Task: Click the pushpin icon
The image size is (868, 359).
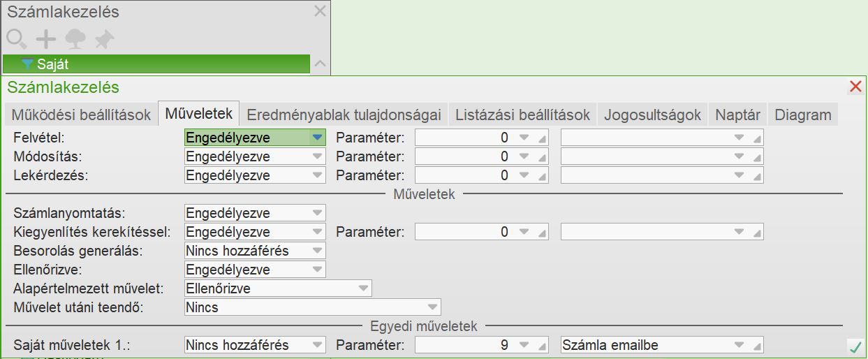Action: click(104, 39)
